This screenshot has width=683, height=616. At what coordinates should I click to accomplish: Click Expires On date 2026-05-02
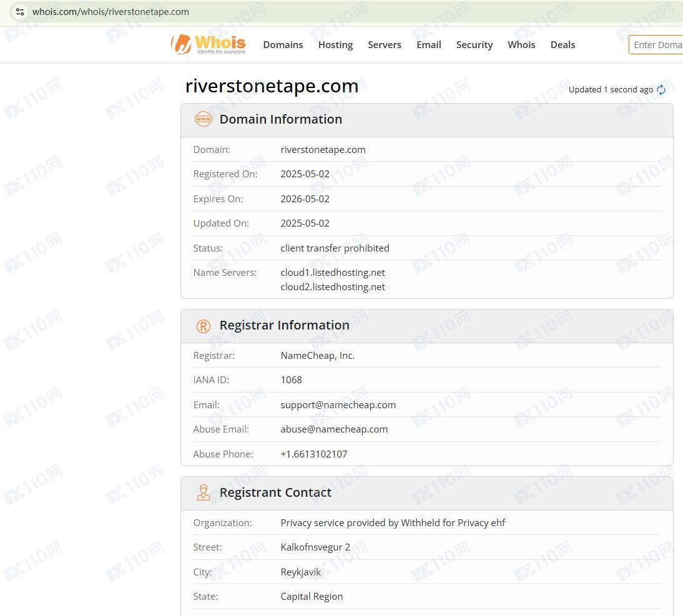tap(305, 199)
